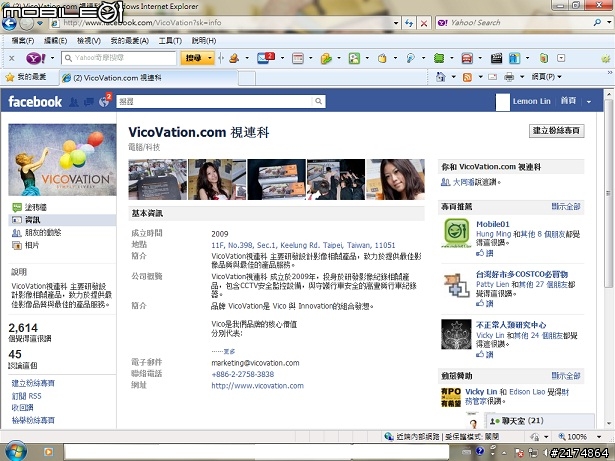Click the 首頁 link in Facebook header
This screenshot has height=461, width=615.
point(568,101)
